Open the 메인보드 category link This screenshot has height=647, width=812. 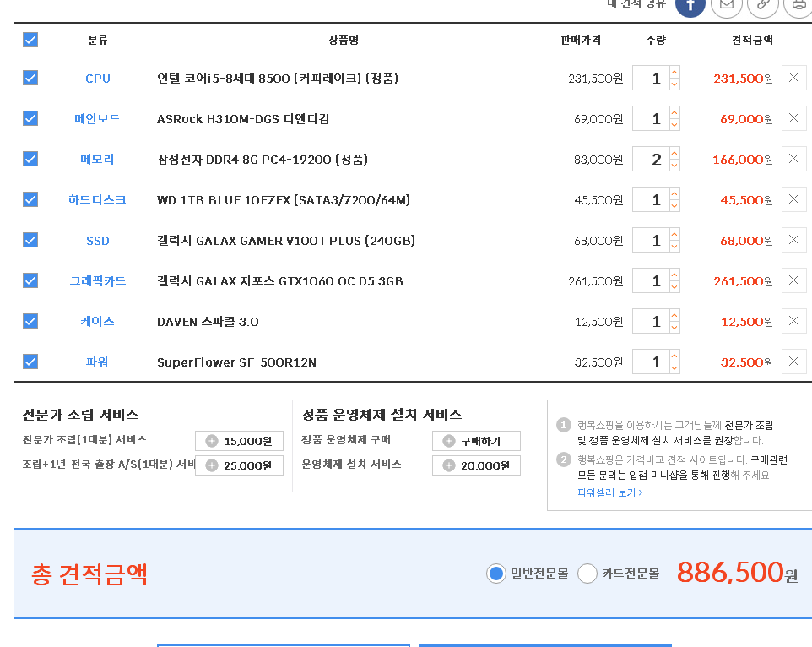click(97, 118)
